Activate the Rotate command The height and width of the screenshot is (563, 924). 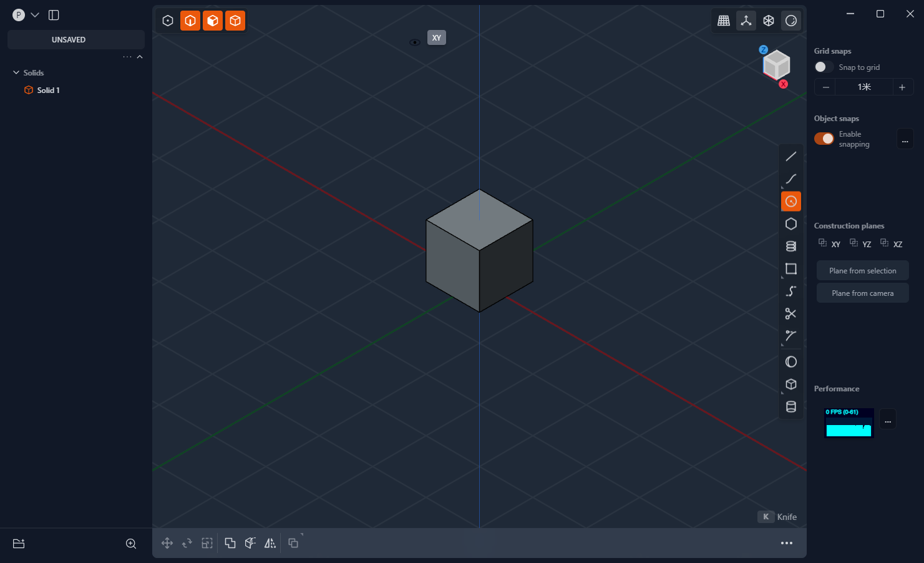pos(187,543)
